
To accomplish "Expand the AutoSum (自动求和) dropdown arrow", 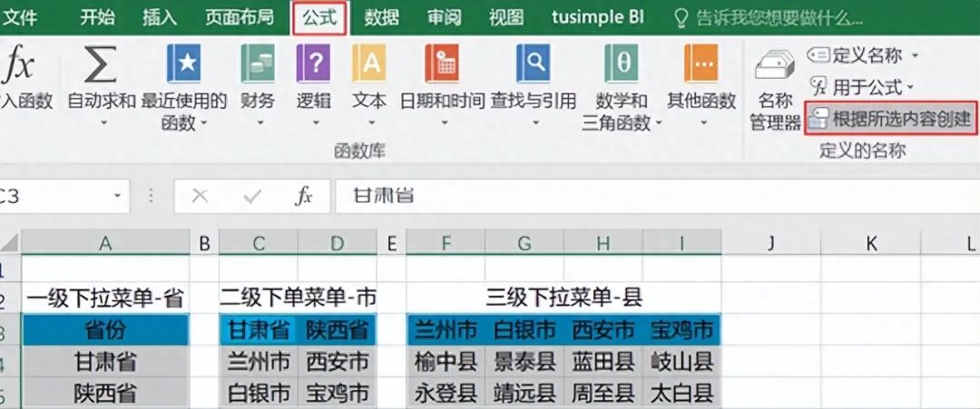I will pos(102,122).
